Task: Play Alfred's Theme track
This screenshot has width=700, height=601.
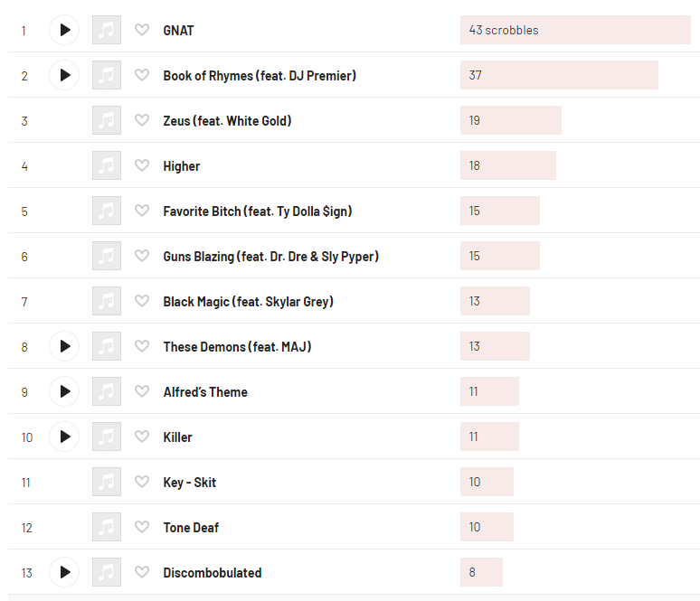Action: pyautogui.click(x=64, y=391)
